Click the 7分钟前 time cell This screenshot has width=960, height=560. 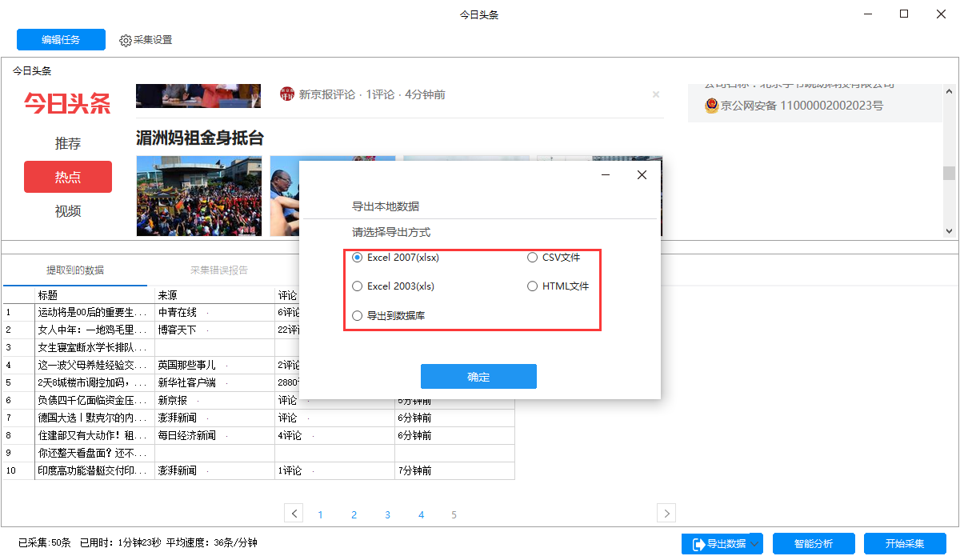(x=454, y=470)
